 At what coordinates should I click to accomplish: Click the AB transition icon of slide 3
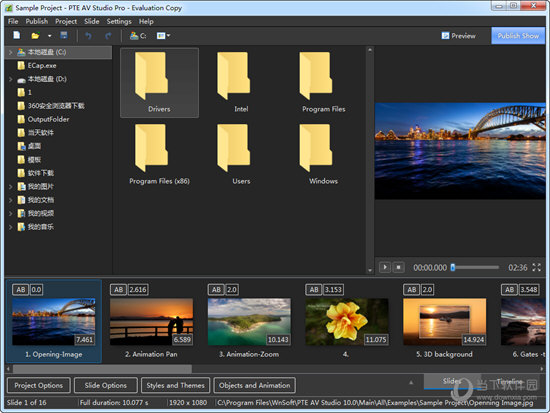216,290
